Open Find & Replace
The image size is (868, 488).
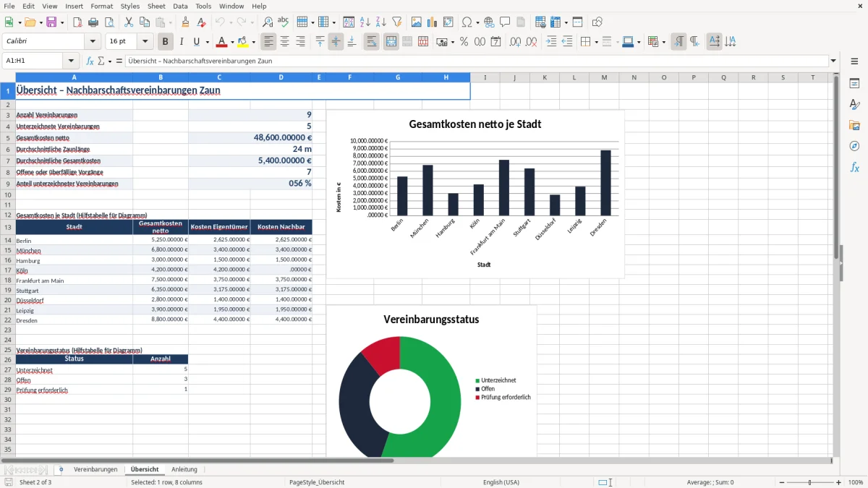coord(268,22)
